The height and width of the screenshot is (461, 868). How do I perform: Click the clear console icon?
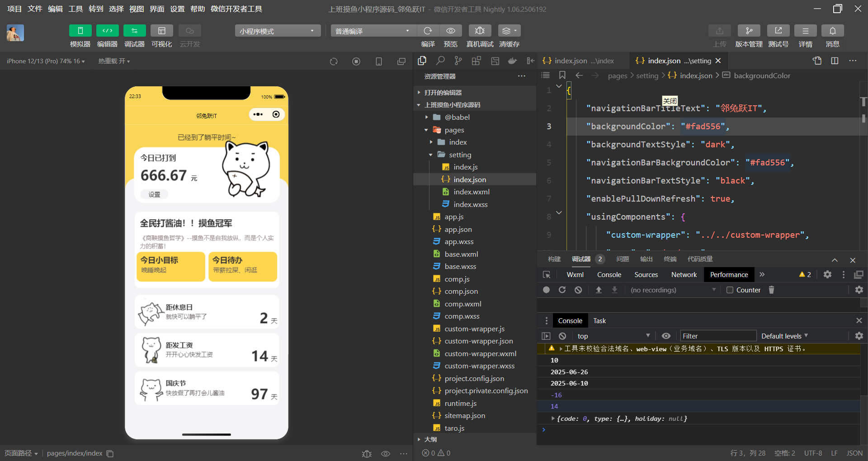point(562,336)
